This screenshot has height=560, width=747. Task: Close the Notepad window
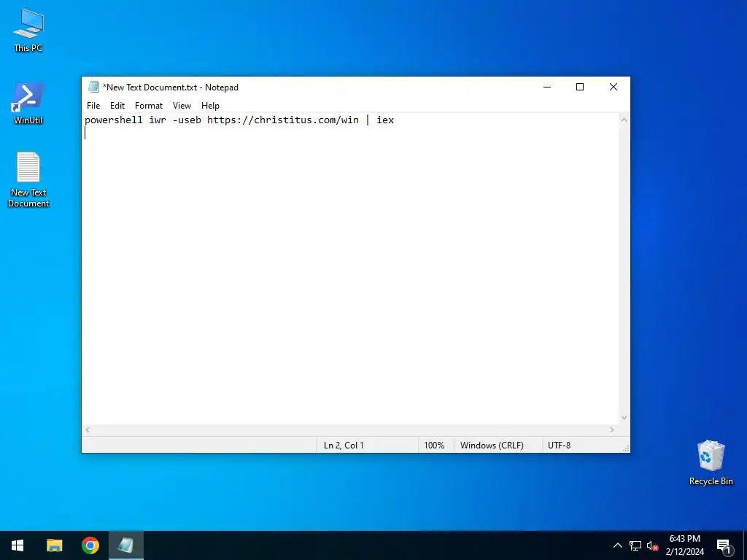pyautogui.click(x=613, y=87)
